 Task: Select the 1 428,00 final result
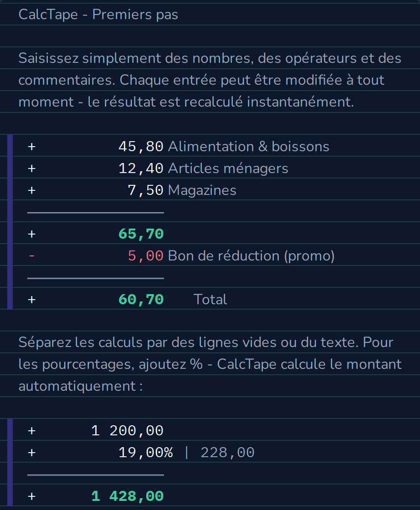(x=127, y=496)
